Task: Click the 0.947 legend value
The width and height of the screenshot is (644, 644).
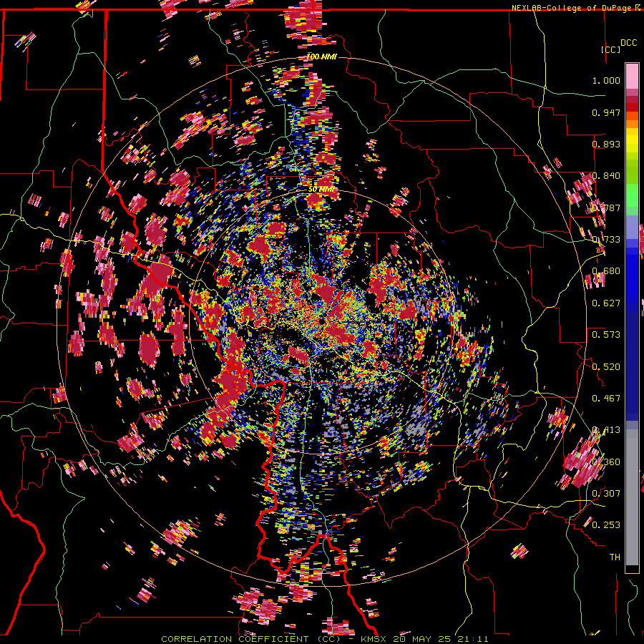Action: tap(606, 112)
